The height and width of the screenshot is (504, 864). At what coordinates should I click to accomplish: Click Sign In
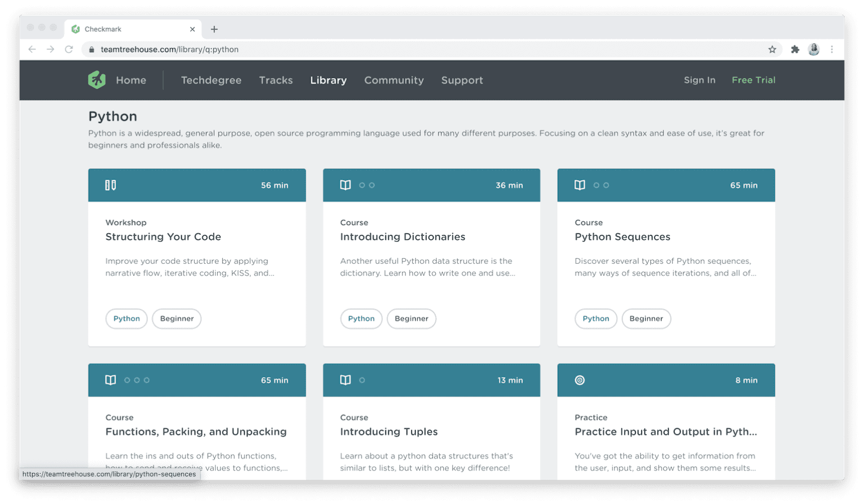(699, 80)
